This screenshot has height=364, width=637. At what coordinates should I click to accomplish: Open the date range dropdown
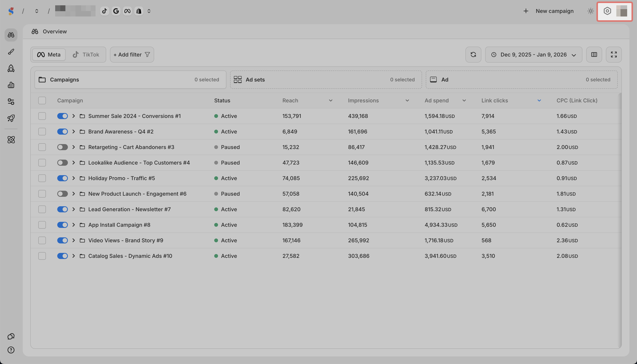click(x=533, y=54)
